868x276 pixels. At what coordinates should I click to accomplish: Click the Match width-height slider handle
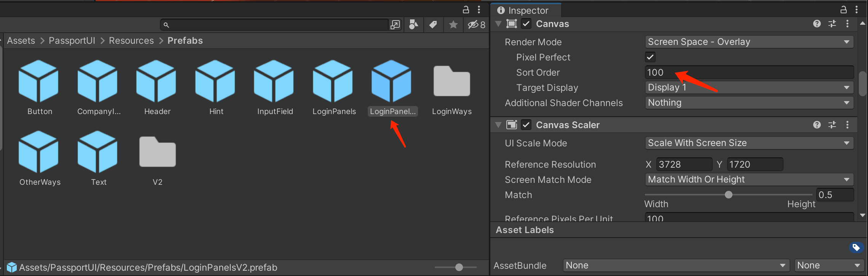pos(729,195)
